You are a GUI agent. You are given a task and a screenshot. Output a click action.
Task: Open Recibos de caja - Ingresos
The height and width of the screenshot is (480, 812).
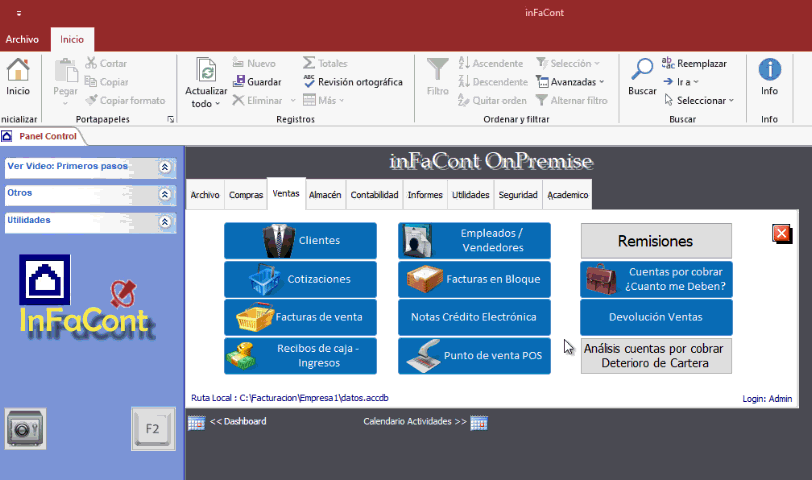click(300, 356)
